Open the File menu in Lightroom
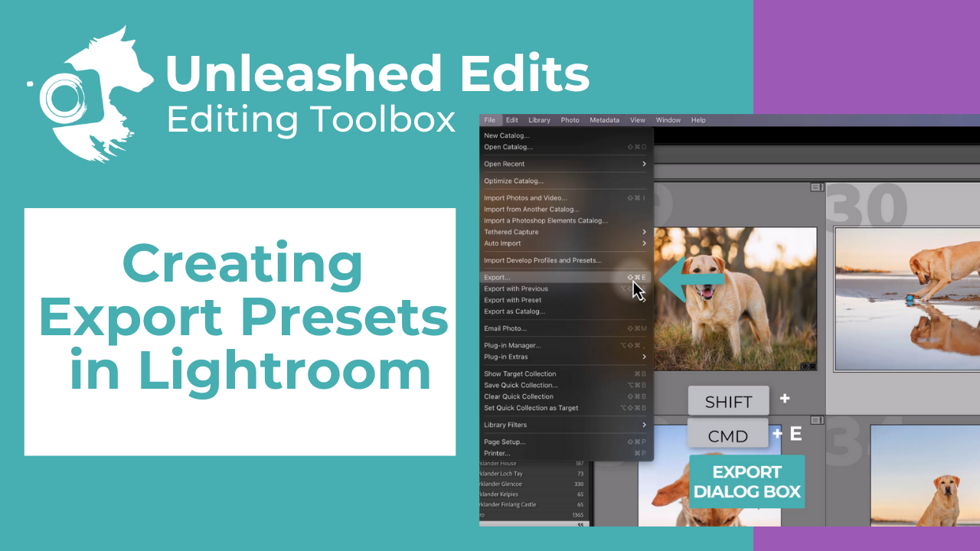980x551 pixels. point(490,120)
